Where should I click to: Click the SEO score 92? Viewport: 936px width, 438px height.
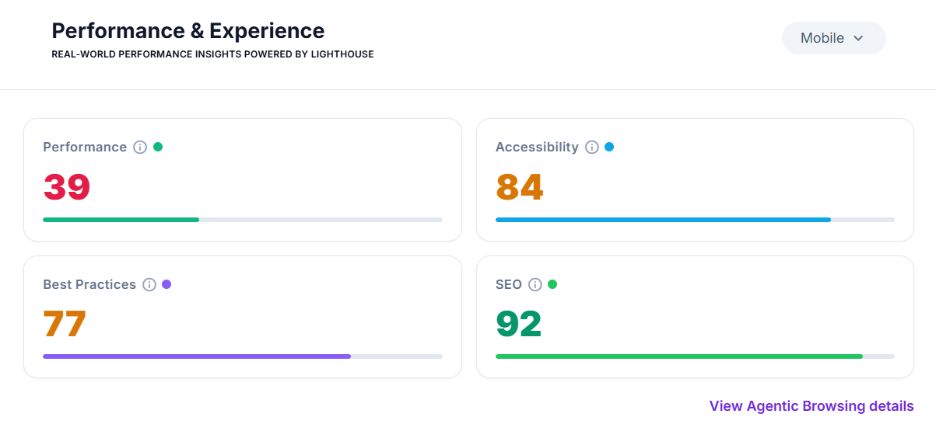tap(519, 324)
